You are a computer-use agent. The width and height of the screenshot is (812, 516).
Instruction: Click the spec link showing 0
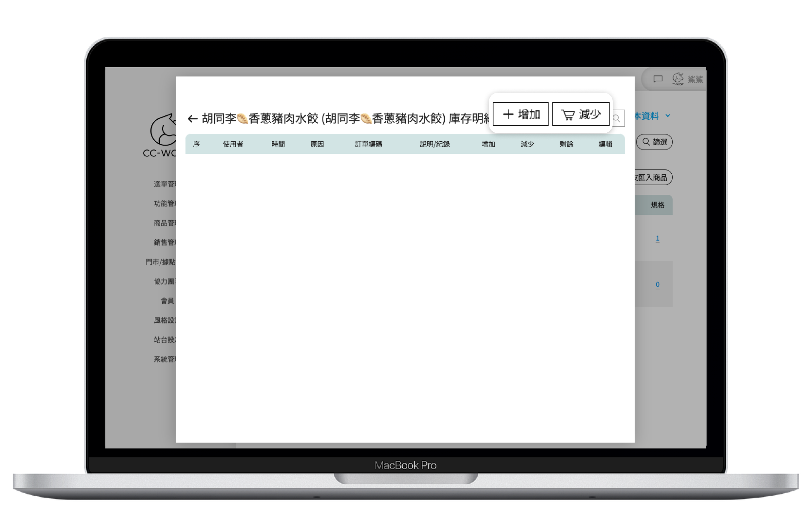[x=657, y=285]
